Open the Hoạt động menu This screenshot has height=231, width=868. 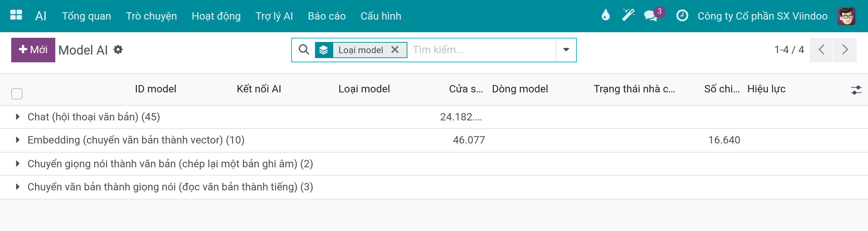216,16
